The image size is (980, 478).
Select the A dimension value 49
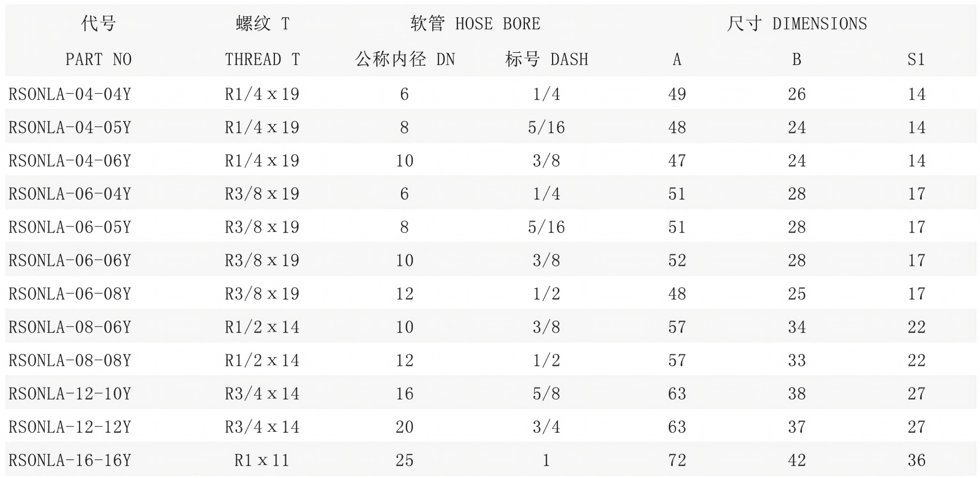point(677,94)
